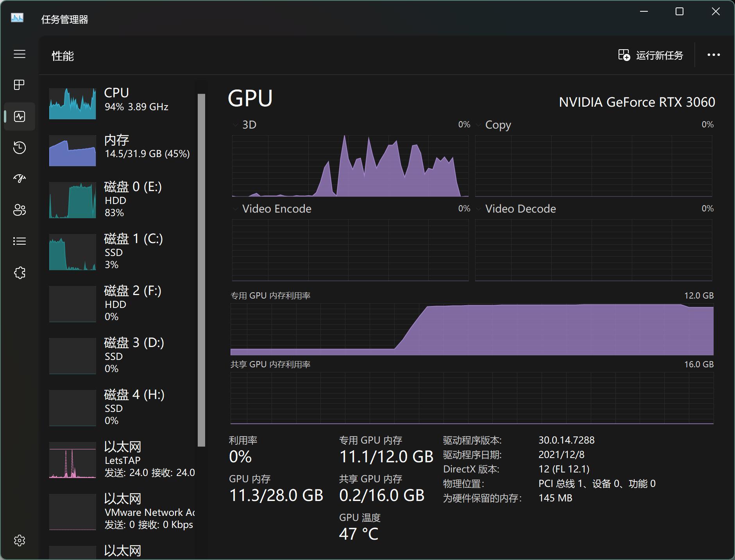Screen dimensions: 735x560
Task: Open the App history icon
Action: coord(19,148)
